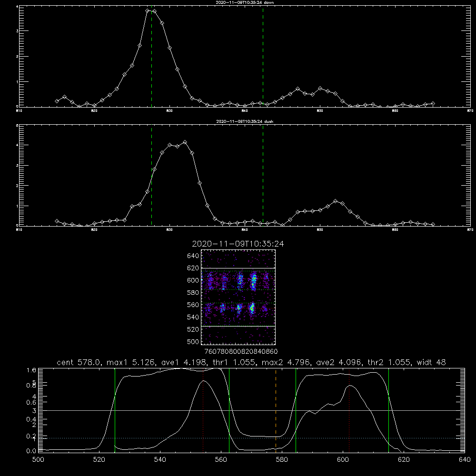Click the '520' y-axis label of the spectral image
This screenshot has height=476, width=476.
(193, 329)
